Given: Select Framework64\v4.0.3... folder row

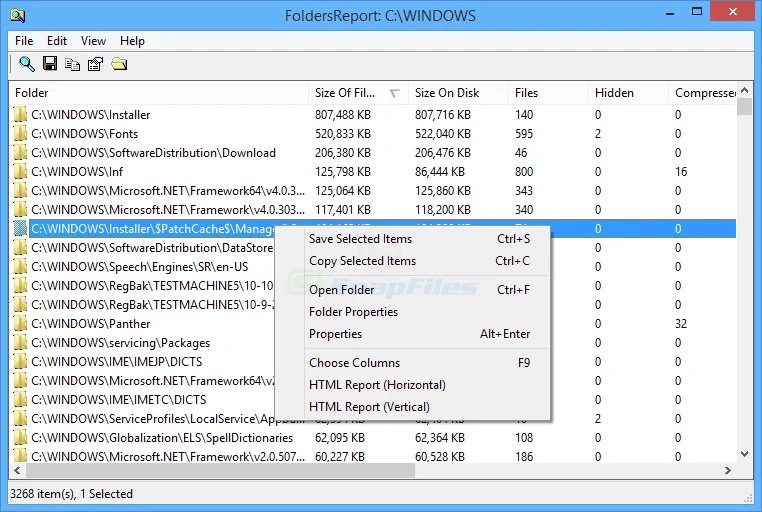Looking at the screenshot, I should [x=372, y=190].
